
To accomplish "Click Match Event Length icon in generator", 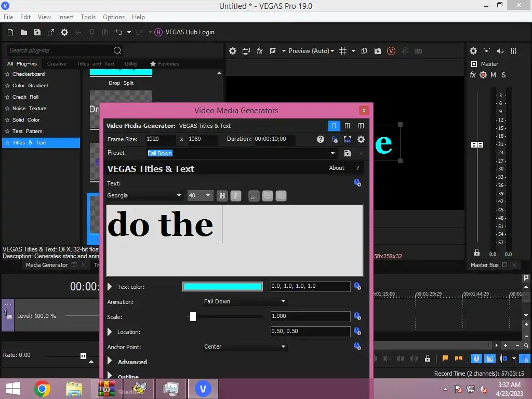I will pyautogui.click(x=348, y=139).
